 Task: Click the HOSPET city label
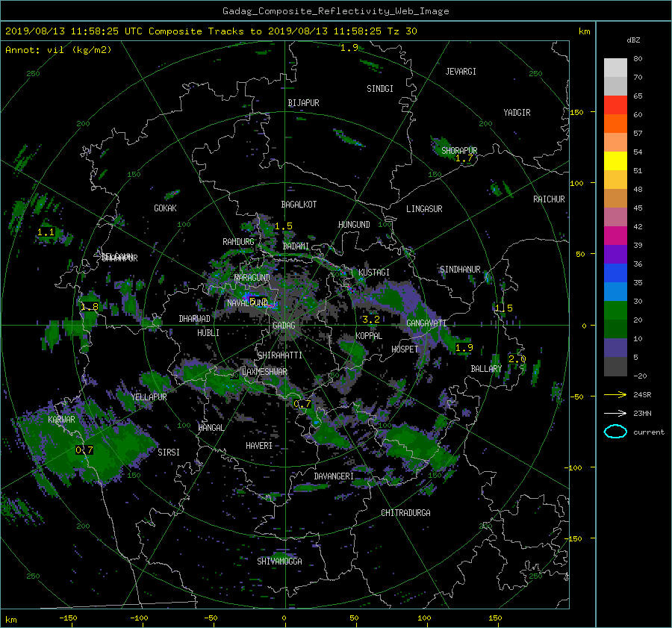pyautogui.click(x=405, y=349)
